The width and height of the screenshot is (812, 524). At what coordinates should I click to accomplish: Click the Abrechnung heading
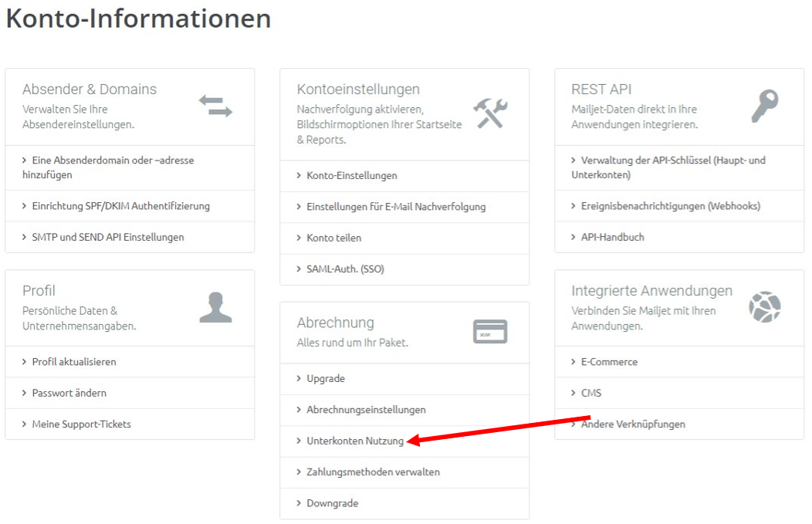click(x=336, y=323)
